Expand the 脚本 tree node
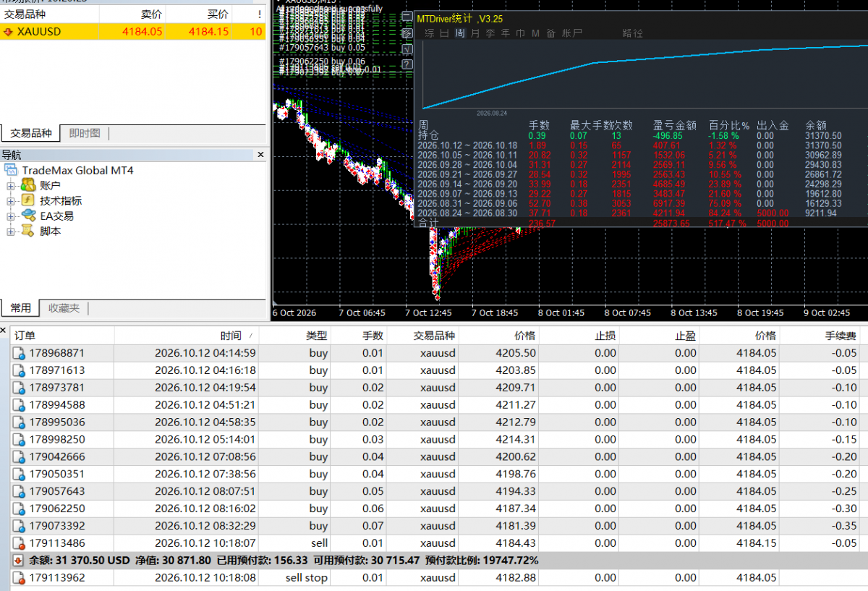Image resolution: width=868 pixels, height=591 pixels. (11, 231)
